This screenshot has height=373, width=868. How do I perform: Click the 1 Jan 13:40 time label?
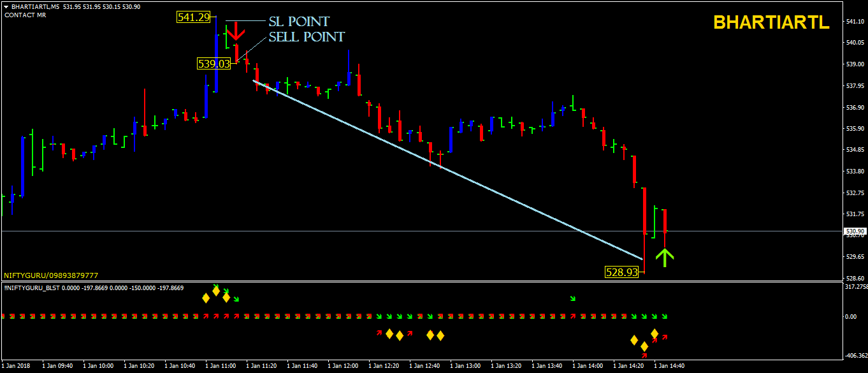click(547, 366)
